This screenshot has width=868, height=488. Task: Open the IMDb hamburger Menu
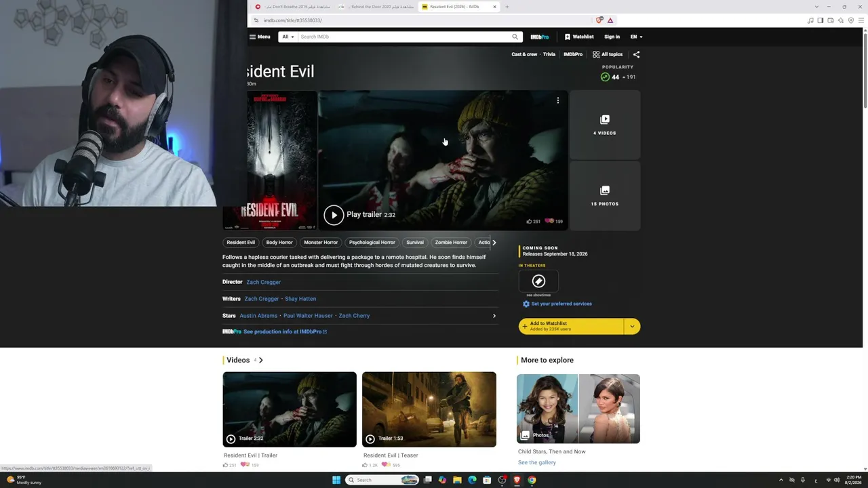tap(260, 37)
